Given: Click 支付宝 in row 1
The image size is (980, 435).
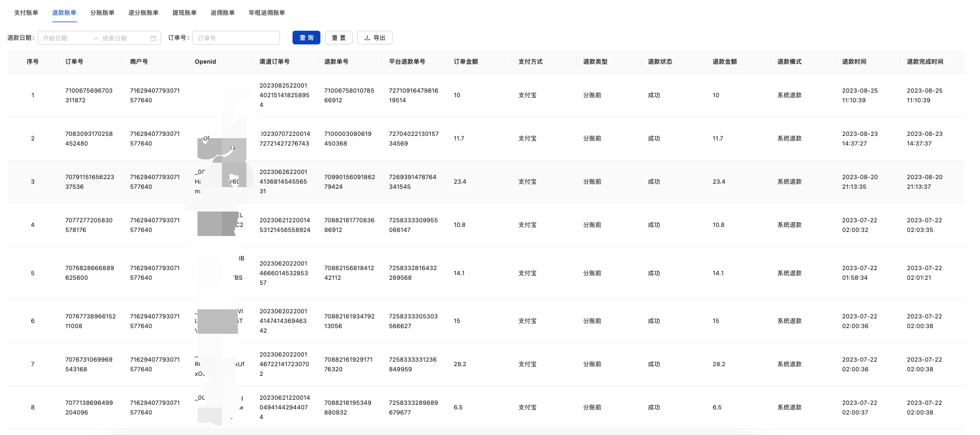Looking at the screenshot, I should [528, 95].
